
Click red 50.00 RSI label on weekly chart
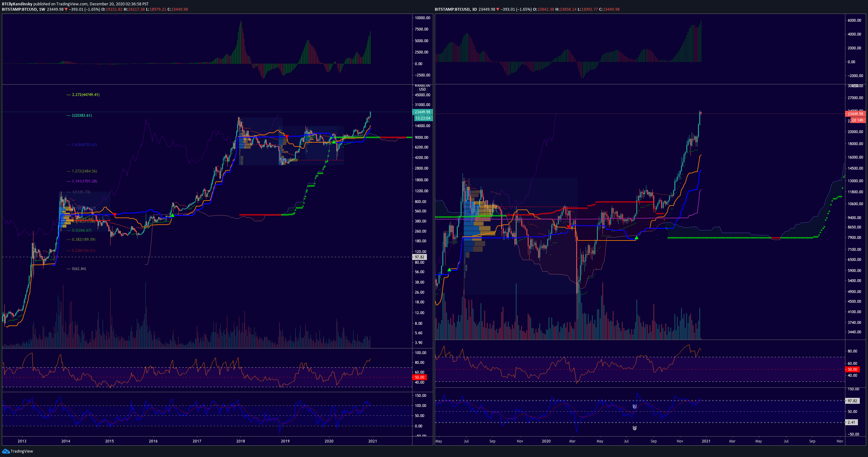point(419,377)
